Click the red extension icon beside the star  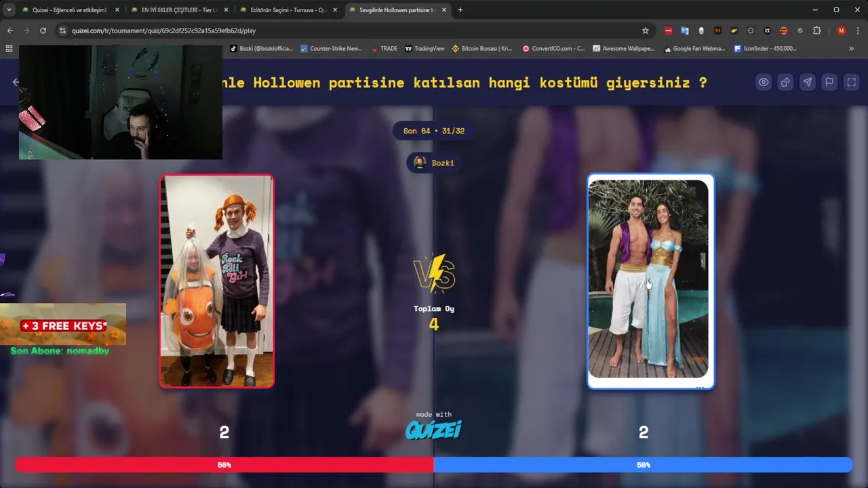coord(668,30)
